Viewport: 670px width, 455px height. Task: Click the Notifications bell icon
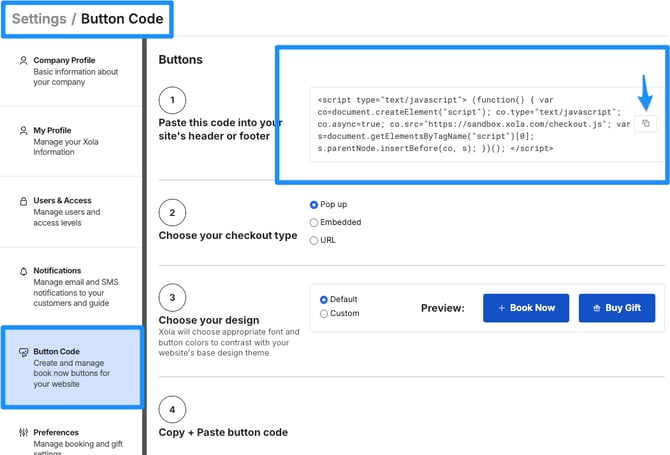click(x=24, y=271)
